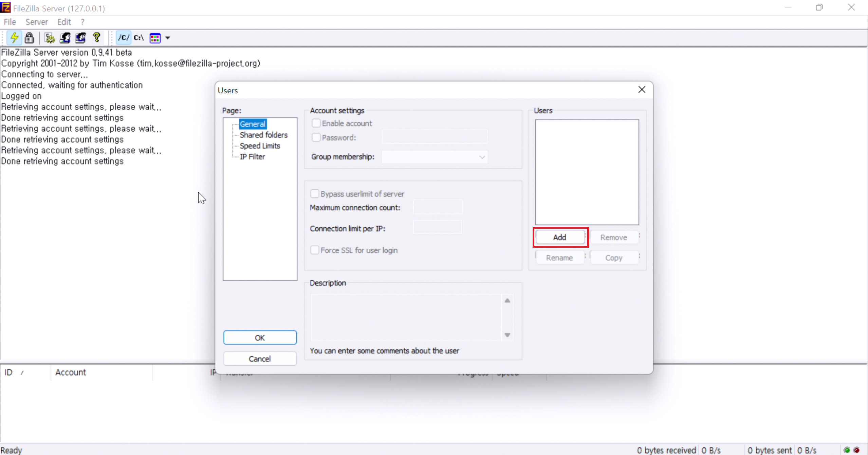Click the Add user button
The height and width of the screenshot is (455, 868).
(x=560, y=237)
